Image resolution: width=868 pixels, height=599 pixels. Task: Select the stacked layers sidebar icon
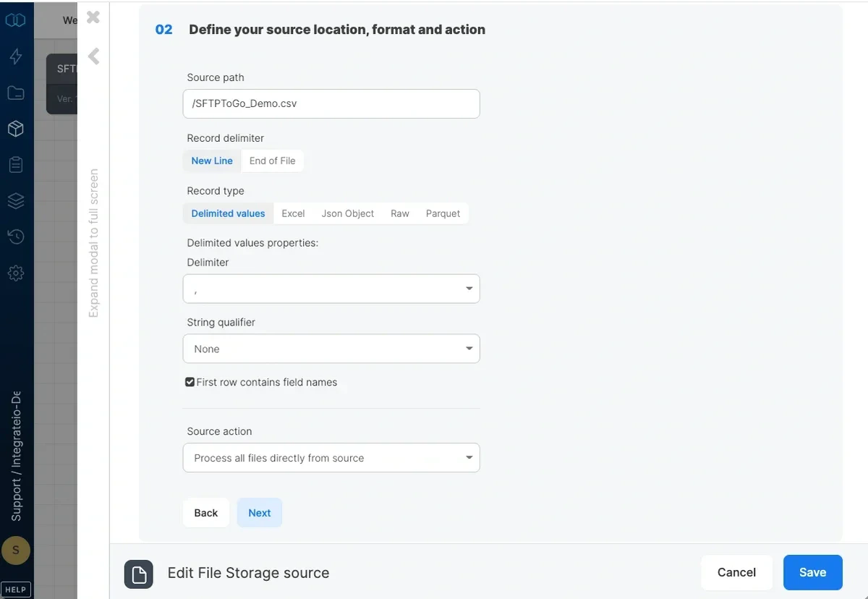click(16, 200)
